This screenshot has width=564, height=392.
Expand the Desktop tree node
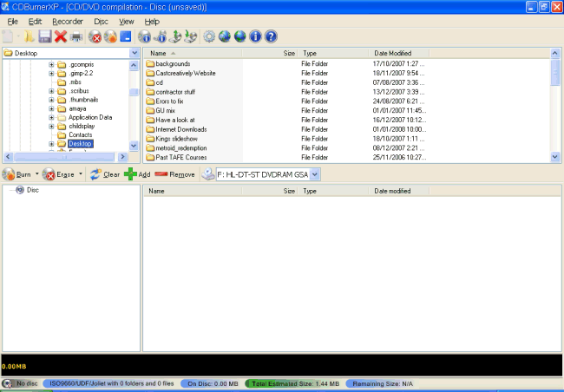point(51,144)
